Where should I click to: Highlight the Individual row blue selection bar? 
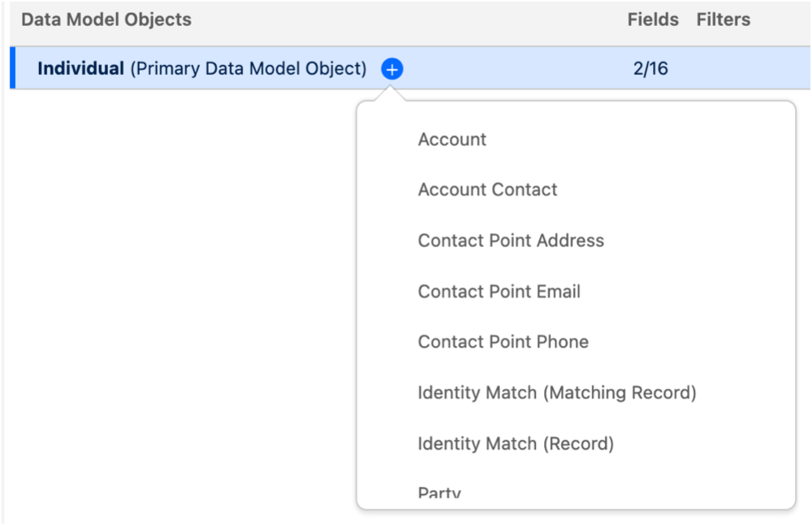14,69
